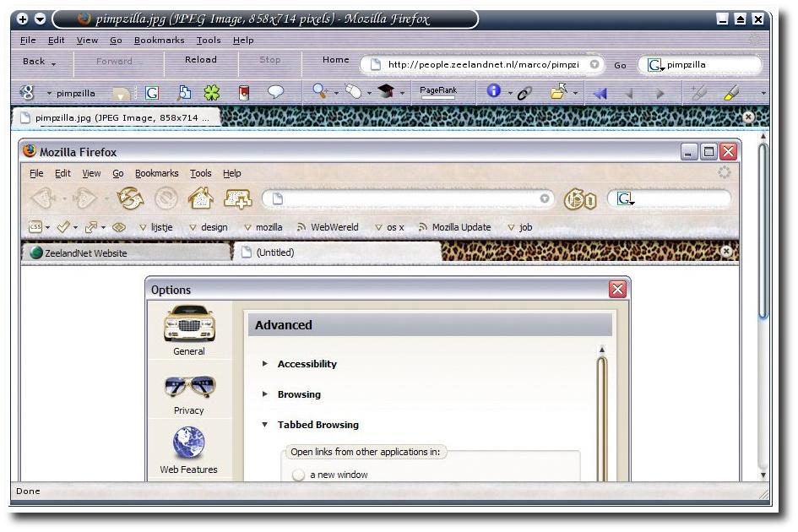
Task: Expand the Browsing section in Options
Action: (264, 394)
